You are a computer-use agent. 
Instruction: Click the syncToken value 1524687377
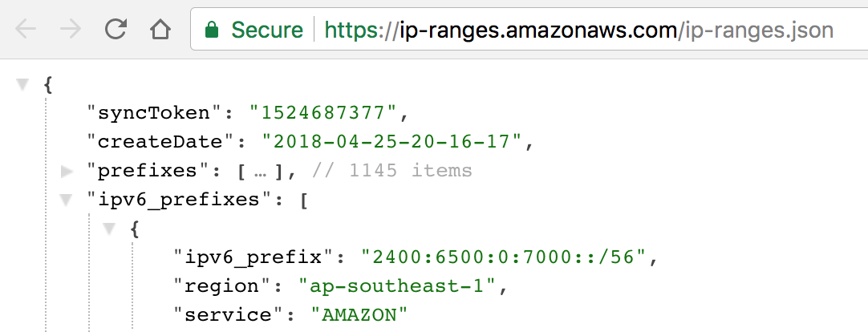click(322, 113)
